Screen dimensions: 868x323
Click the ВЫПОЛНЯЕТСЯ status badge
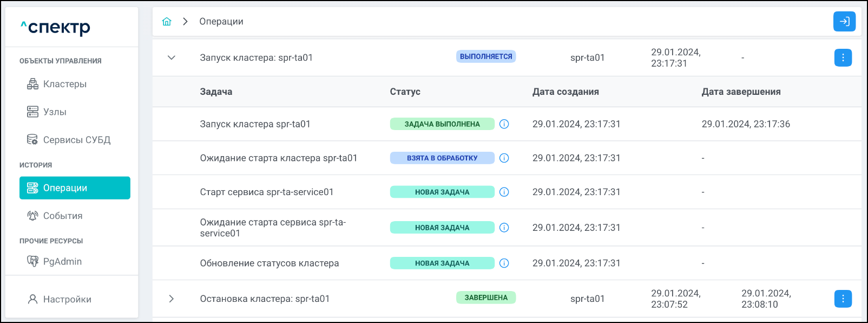485,57
